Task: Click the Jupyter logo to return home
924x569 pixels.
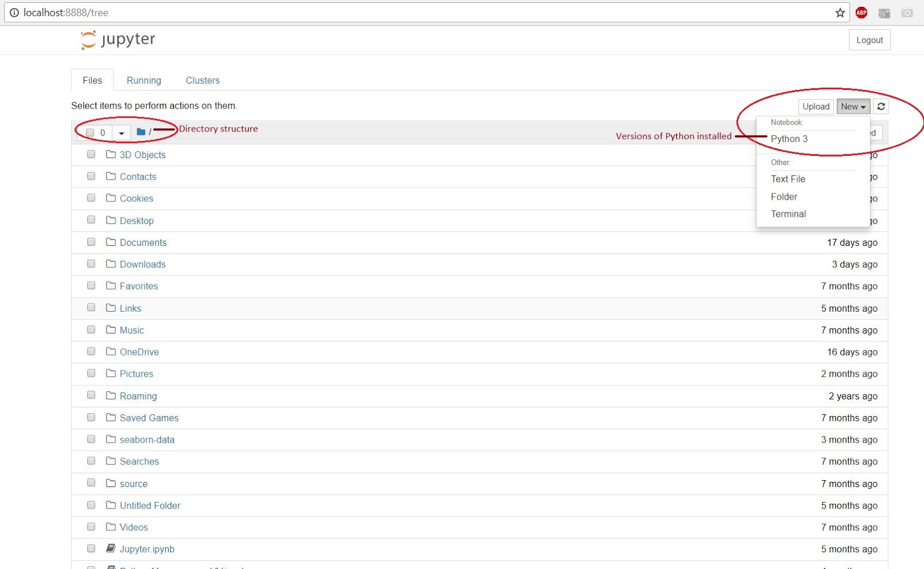Action: tap(117, 39)
